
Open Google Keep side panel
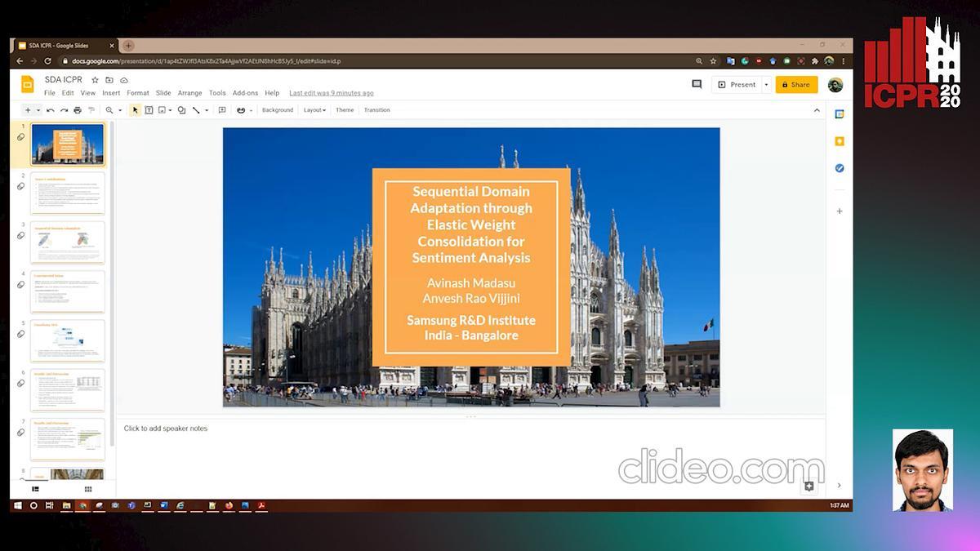tap(840, 141)
